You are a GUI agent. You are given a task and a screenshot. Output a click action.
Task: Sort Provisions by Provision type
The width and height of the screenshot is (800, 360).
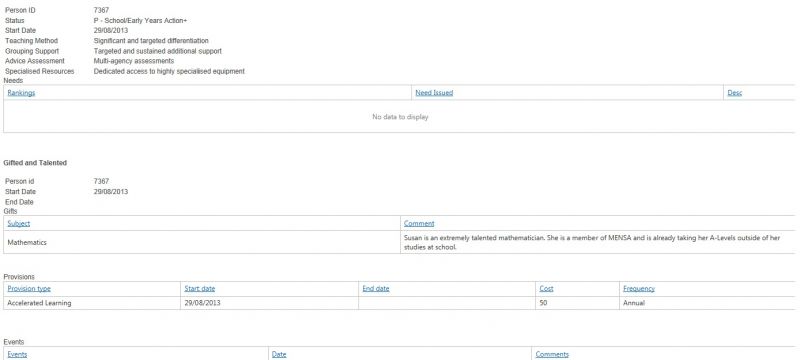[x=29, y=289]
